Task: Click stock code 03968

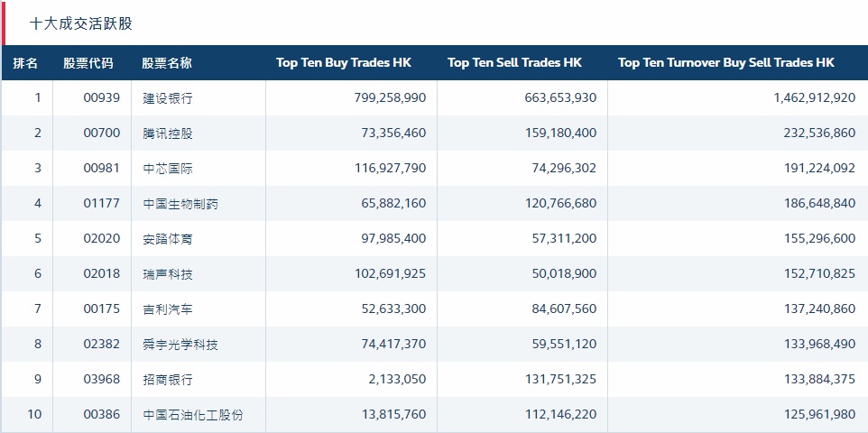Action: pos(101,380)
